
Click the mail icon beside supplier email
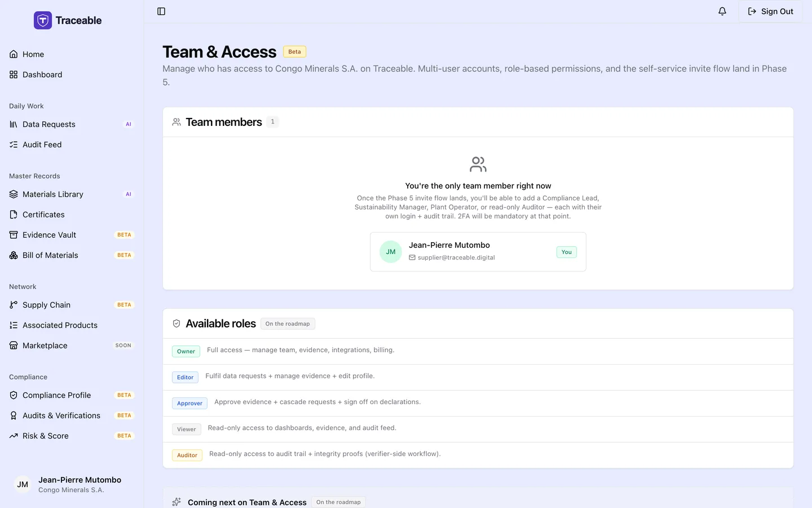(x=412, y=257)
